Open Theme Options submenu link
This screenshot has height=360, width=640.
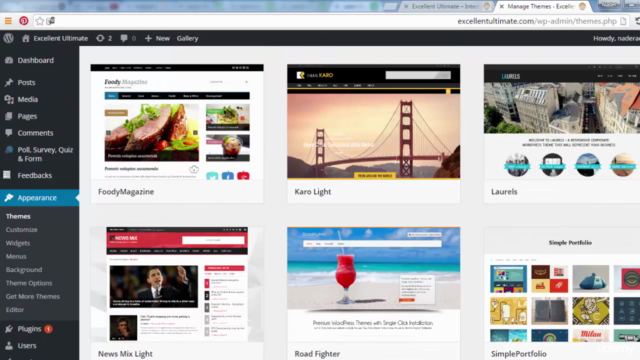point(29,283)
